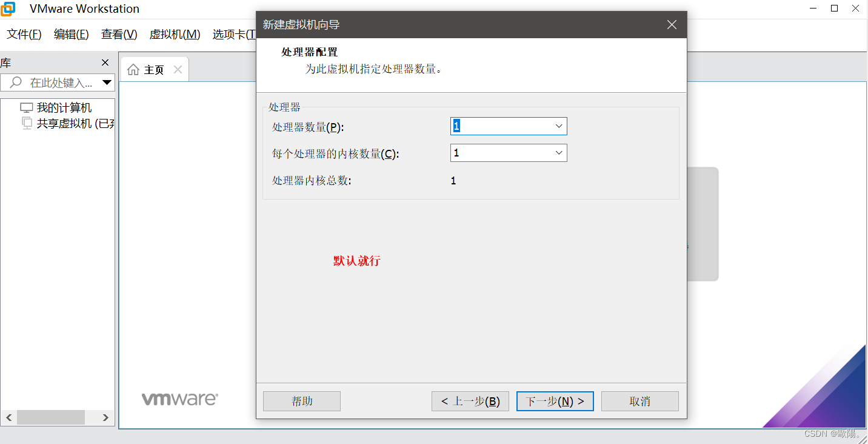Open the 文件(F) menu
The height and width of the screenshot is (444, 868).
[24, 35]
